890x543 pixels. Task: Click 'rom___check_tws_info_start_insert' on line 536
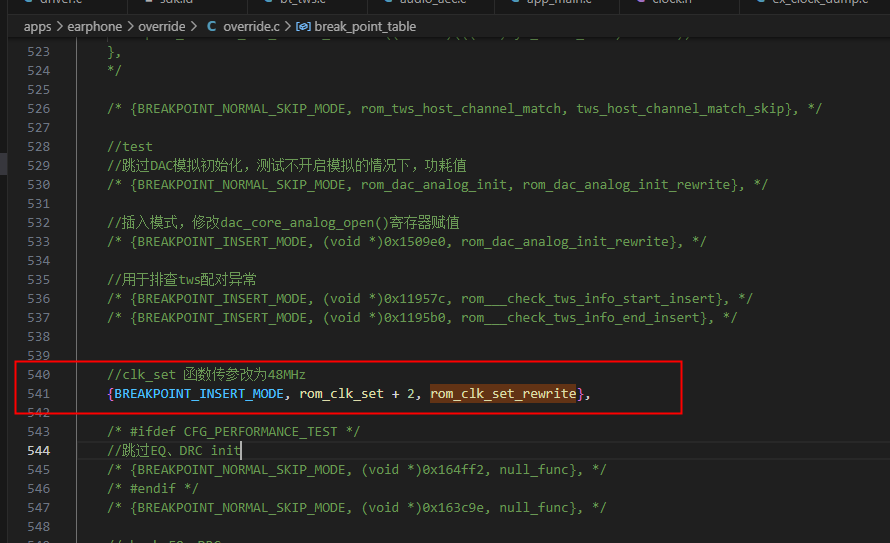[588, 298]
